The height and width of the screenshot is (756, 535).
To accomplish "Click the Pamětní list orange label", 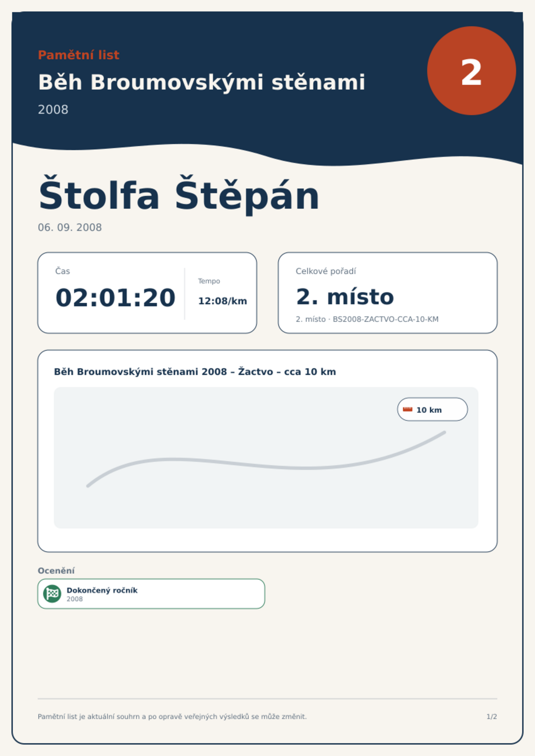I will tap(78, 55).
